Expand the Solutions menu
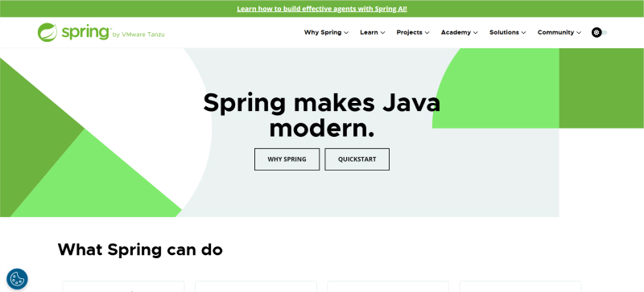 [x=508, y=32]
